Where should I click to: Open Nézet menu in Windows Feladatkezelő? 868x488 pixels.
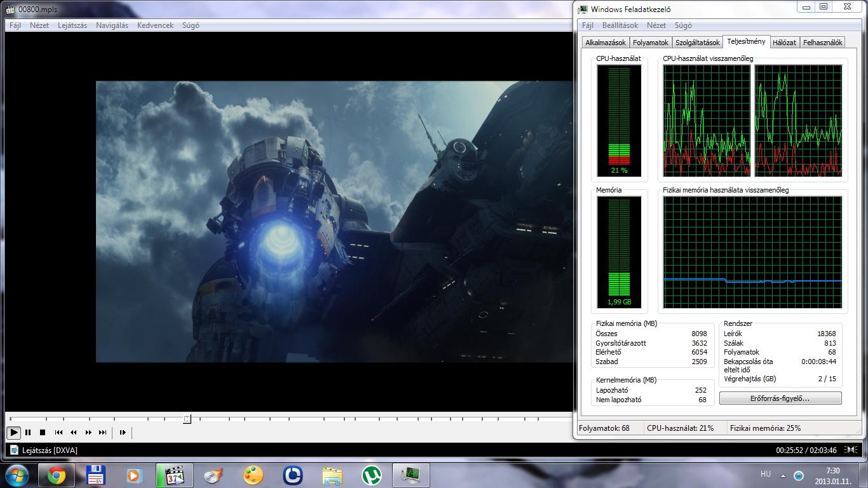click(x=656, y=25)
